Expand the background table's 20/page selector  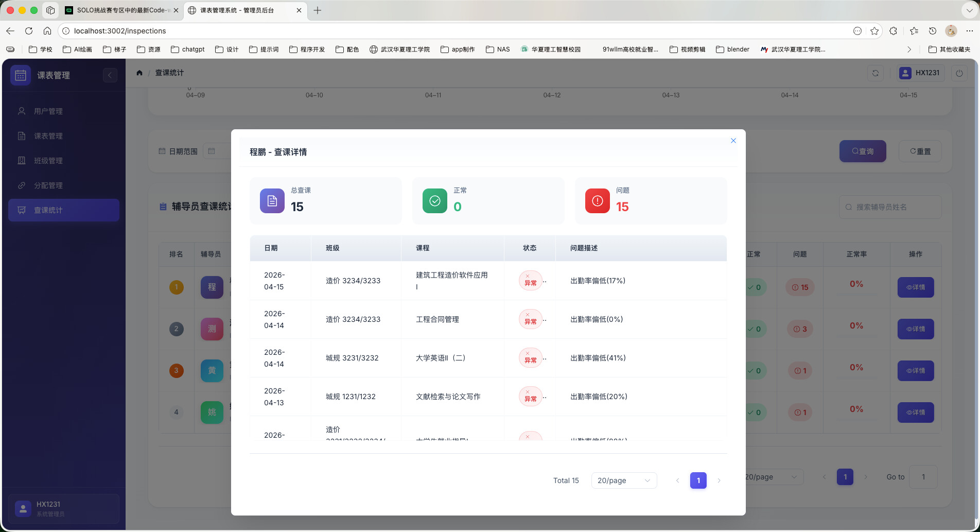pyautogui.click(x=773, y=477)
